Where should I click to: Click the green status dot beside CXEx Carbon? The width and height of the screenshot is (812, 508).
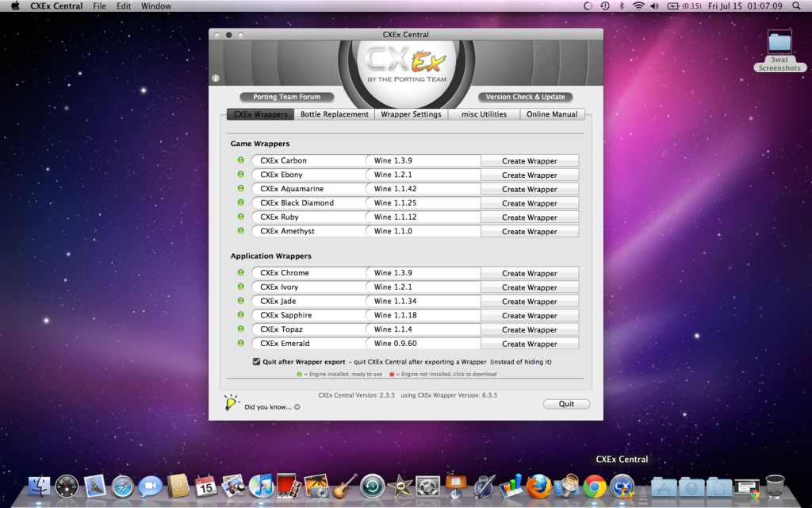tap(241, 160)
